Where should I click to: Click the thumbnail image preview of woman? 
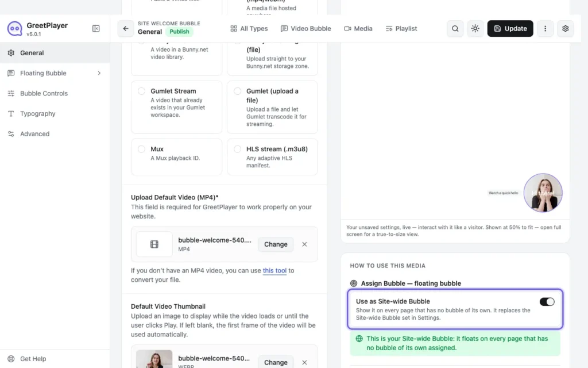pyautogui.click(x=154, y=359)
